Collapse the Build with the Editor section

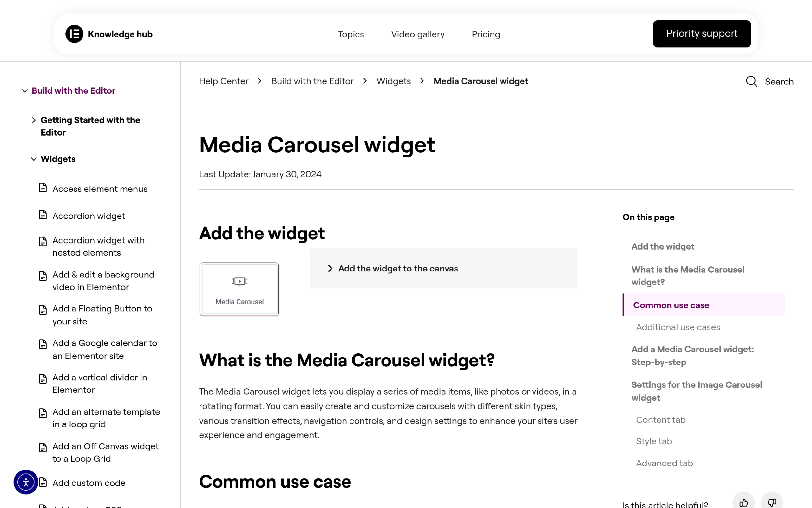tap(25, 91)
